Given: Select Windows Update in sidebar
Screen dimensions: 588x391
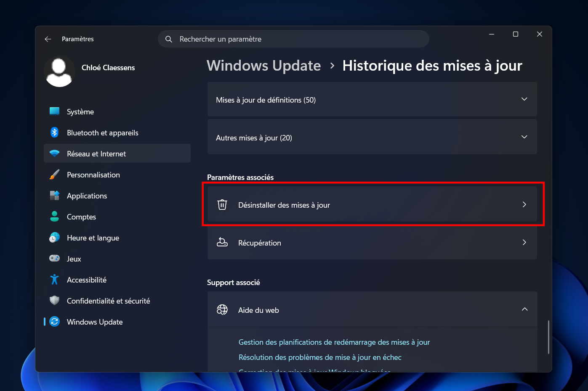Looking at the screenshot, I should click(x=117, y=322).
